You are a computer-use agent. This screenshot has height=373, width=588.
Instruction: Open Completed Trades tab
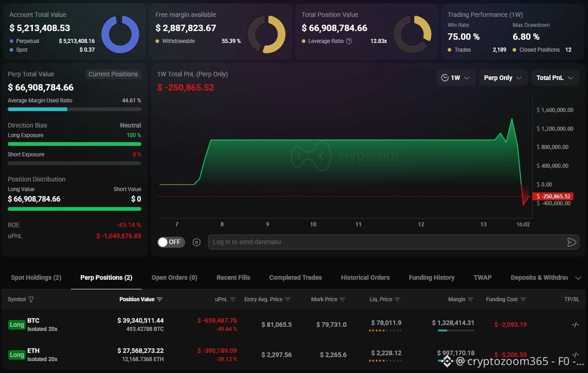(x=295, y=277)
